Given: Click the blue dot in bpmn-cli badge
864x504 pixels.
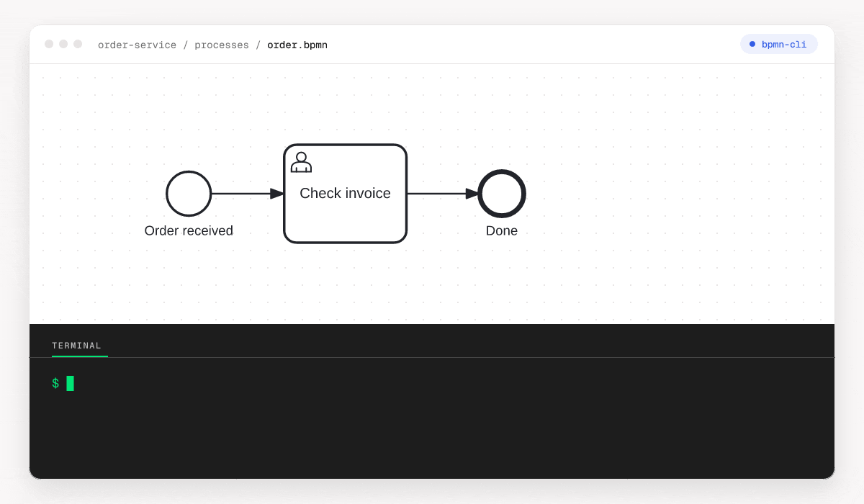Looking at the screenshot, I should (x=752, y=44).
